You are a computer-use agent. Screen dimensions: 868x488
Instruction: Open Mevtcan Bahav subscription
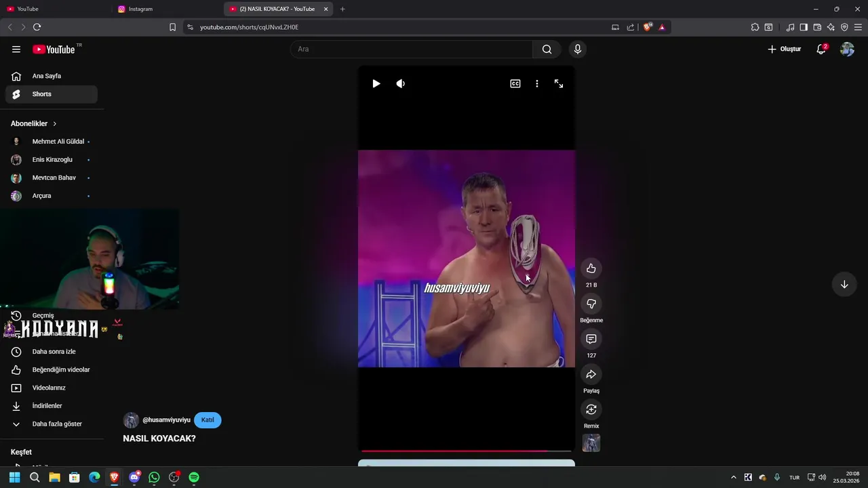coord(52,178)
